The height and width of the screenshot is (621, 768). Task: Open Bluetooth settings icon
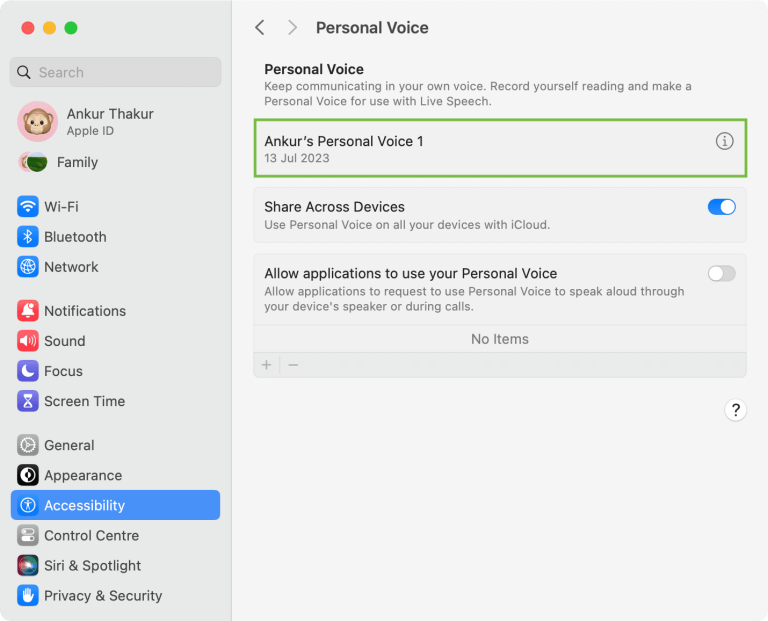tap(28, 237)
